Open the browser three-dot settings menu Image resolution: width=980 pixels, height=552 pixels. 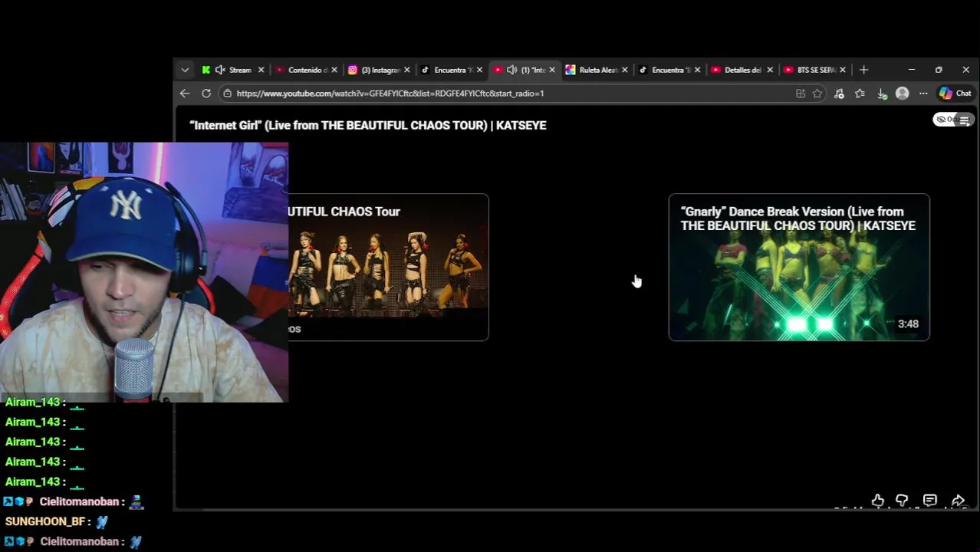[923, 93]
